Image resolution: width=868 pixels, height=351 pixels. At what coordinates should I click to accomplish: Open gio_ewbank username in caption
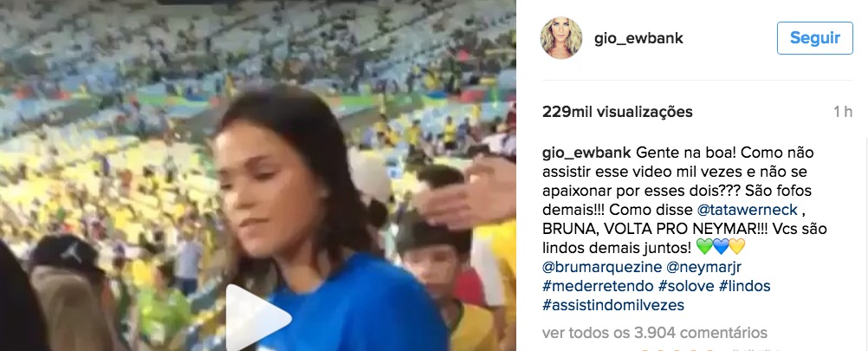pyautogui.click(x=587, y=153)
